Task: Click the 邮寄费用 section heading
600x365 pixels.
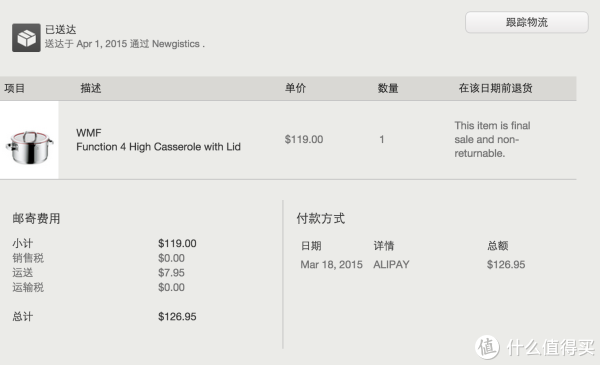Action: (x=36, y=218)
